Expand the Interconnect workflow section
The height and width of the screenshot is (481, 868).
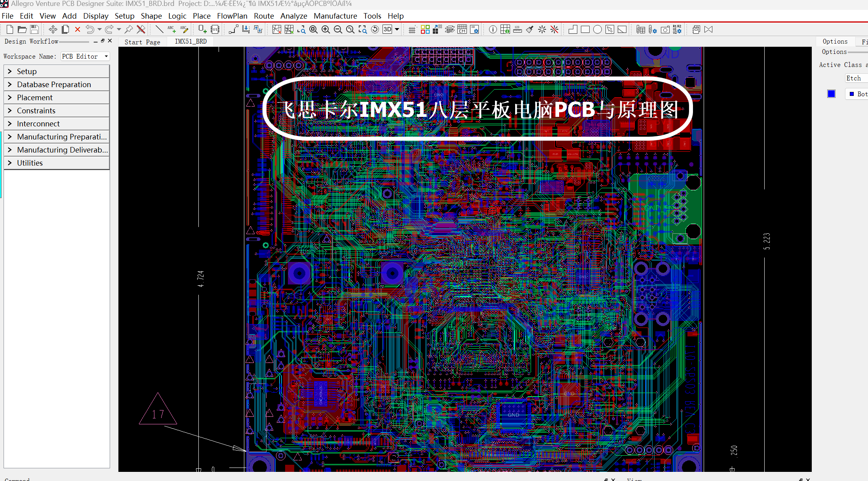(57, 124)
